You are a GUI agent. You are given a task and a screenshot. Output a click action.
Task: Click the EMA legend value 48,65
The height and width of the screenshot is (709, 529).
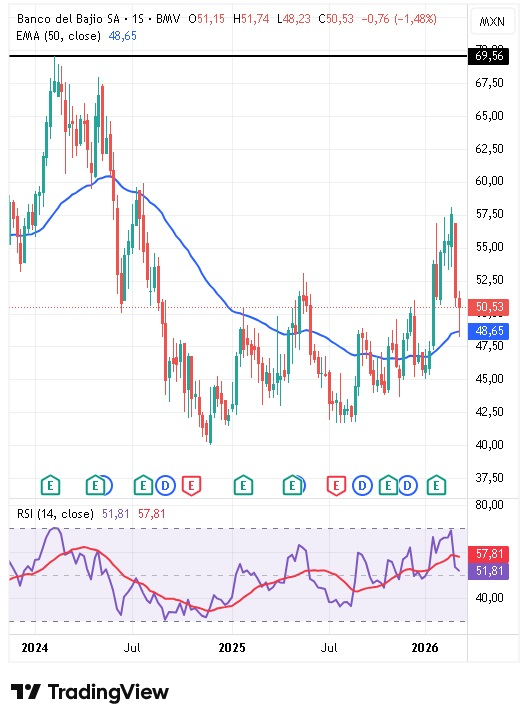point(123,36)
